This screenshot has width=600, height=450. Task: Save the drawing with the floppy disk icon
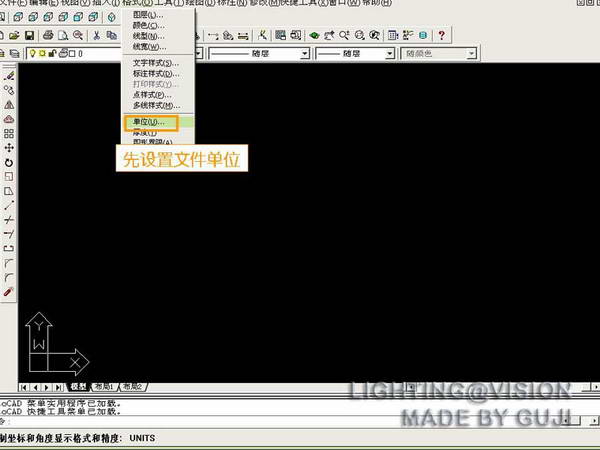tap(29, 36)
